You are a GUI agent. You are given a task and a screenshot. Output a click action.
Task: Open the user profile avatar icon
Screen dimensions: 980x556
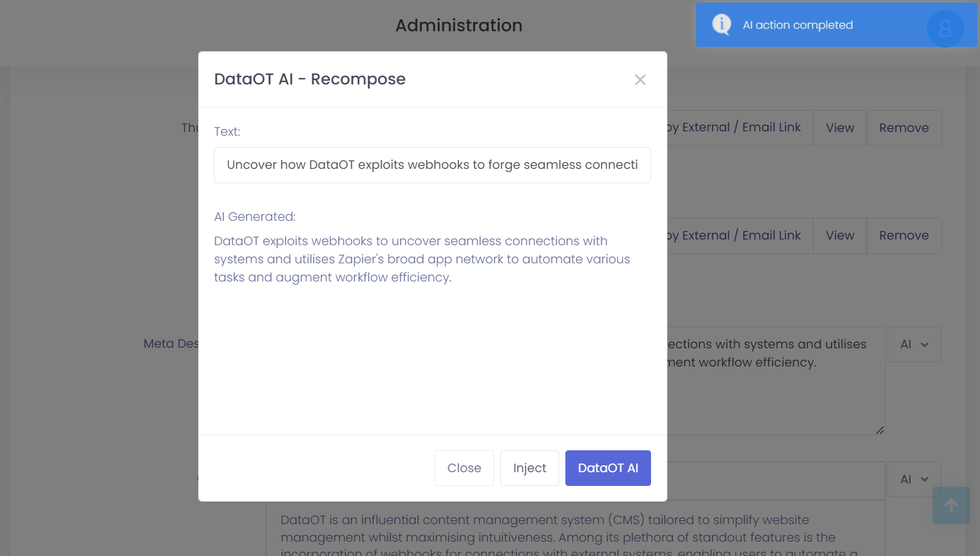pos(944,28)
